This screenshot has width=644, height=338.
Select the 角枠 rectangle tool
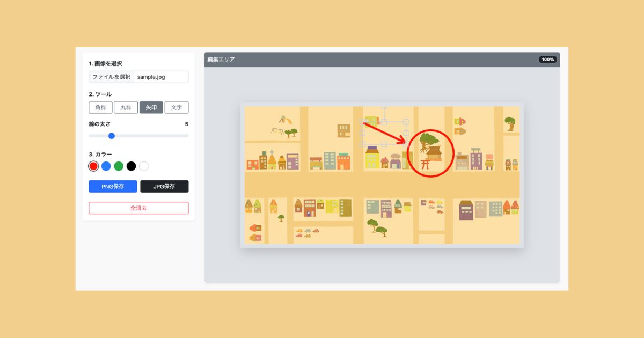pos(100,107)
